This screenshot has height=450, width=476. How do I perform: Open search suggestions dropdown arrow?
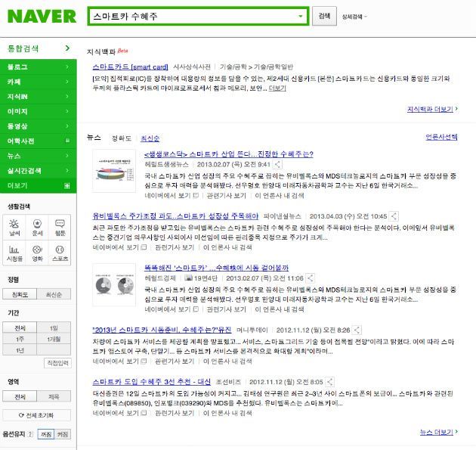pyautogui.click(x=300, y=16)
